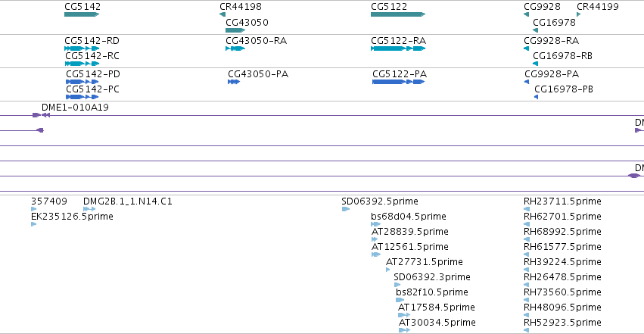644x334 pixels.
Task: Select the 357409 feature arrow
Action: tap(34, 209)
